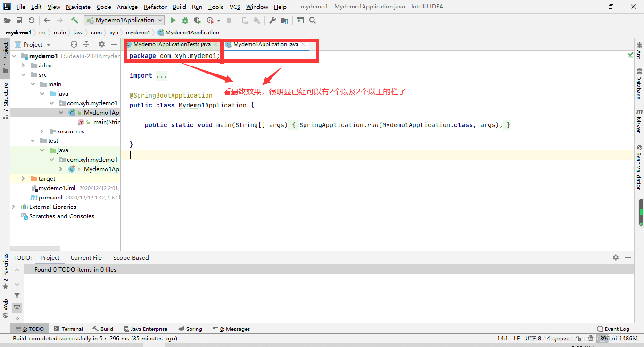Open the Java Enterprise tool window
The width and height of the screenshot is (644, 347).
click(x=146, y=329)
